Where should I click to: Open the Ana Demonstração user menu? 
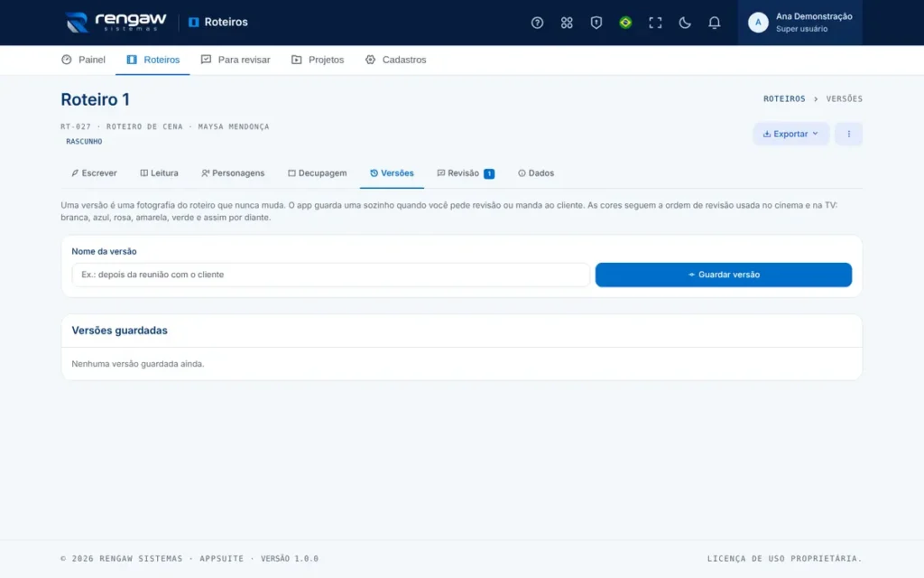799,23
